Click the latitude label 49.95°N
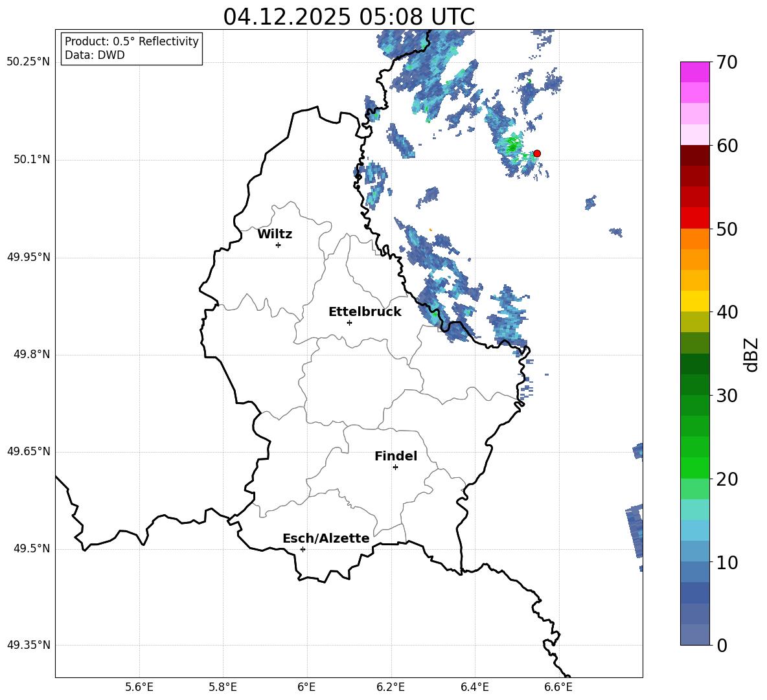This screenshot has height=700, width=767. pos(29,257)
